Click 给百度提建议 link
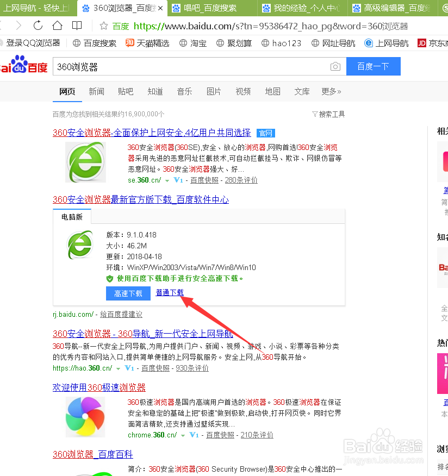Viewport: 448px width, 476px height. (x=121, y=315)
